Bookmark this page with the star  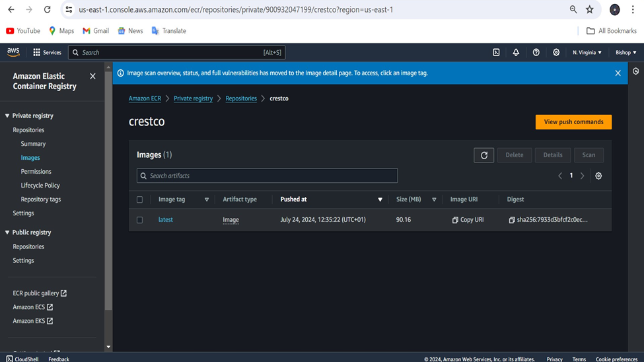(x=590, y=9)
